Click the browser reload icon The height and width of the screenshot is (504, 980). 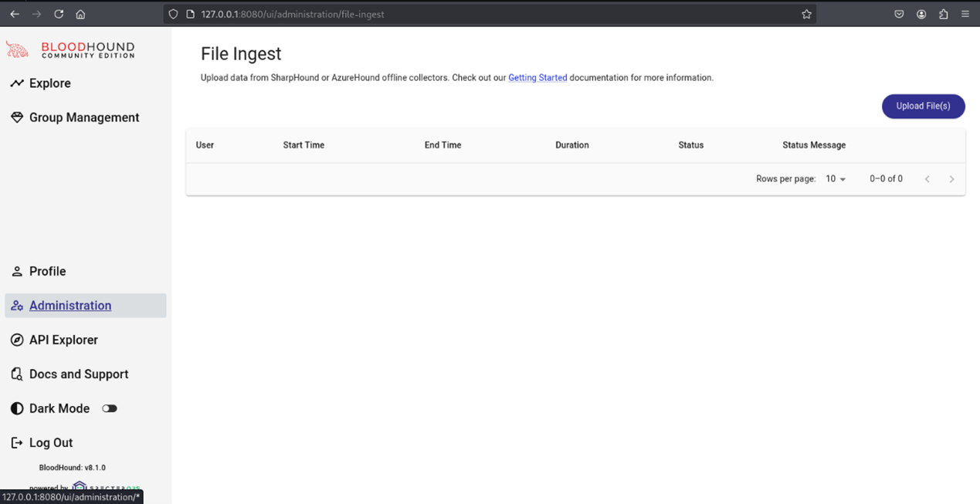[59, 14]
